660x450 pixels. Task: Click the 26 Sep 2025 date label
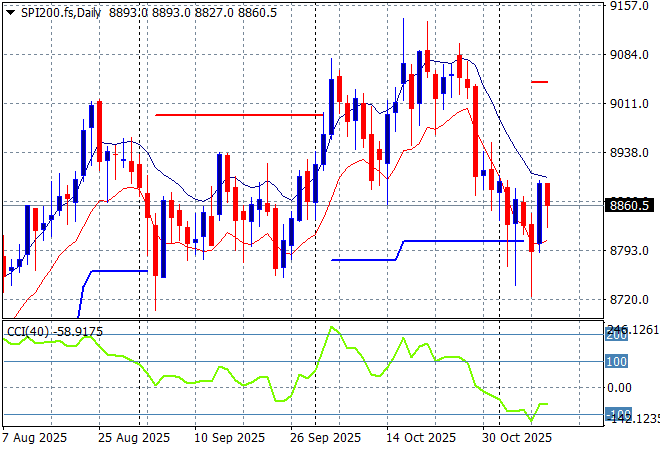point(325,438)
